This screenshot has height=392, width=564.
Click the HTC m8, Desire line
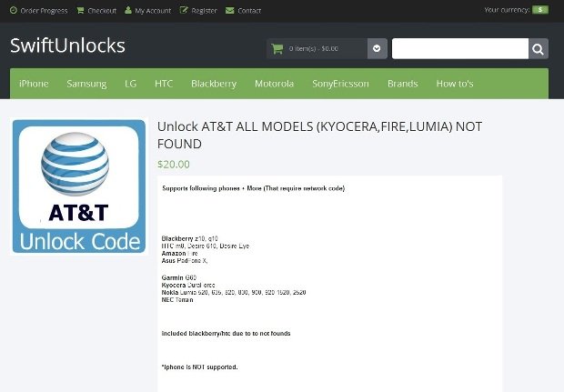click(206, 246)
